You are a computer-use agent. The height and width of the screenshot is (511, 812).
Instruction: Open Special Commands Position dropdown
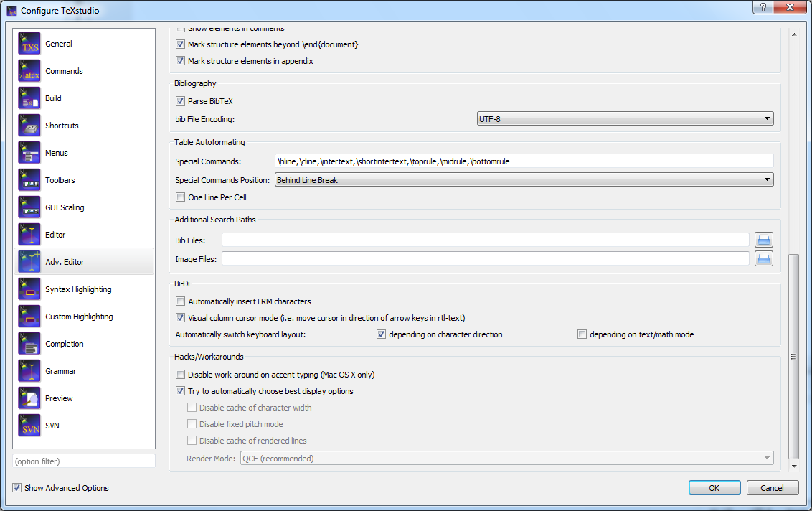[524, 180]
